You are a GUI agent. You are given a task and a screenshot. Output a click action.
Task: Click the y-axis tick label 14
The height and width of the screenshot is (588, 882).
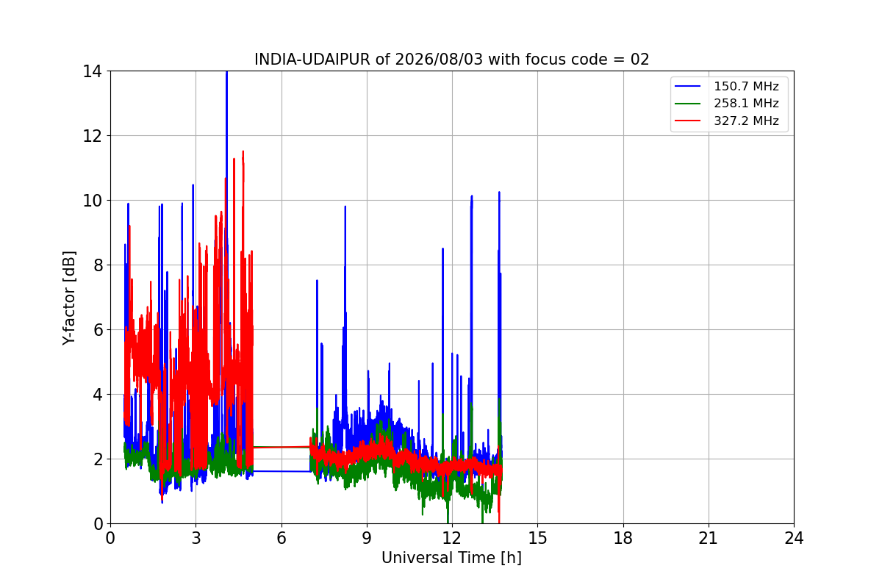click(93, 71)
